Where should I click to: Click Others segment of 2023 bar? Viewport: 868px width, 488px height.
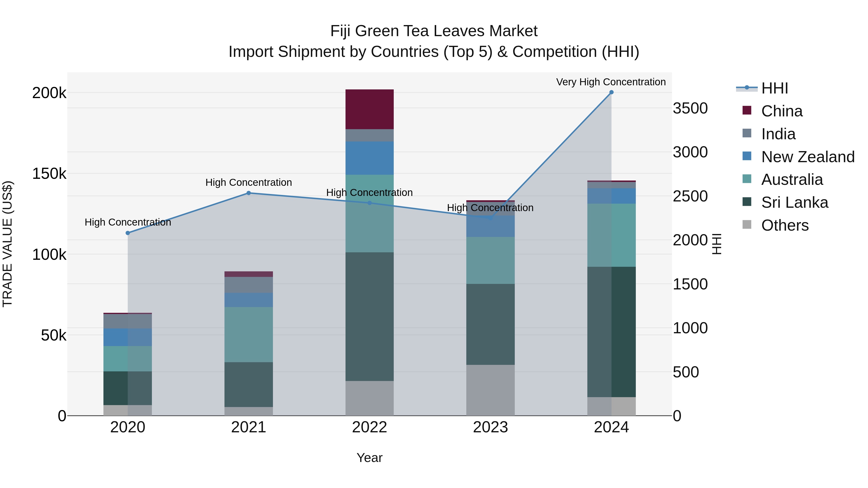pos(490,390)
